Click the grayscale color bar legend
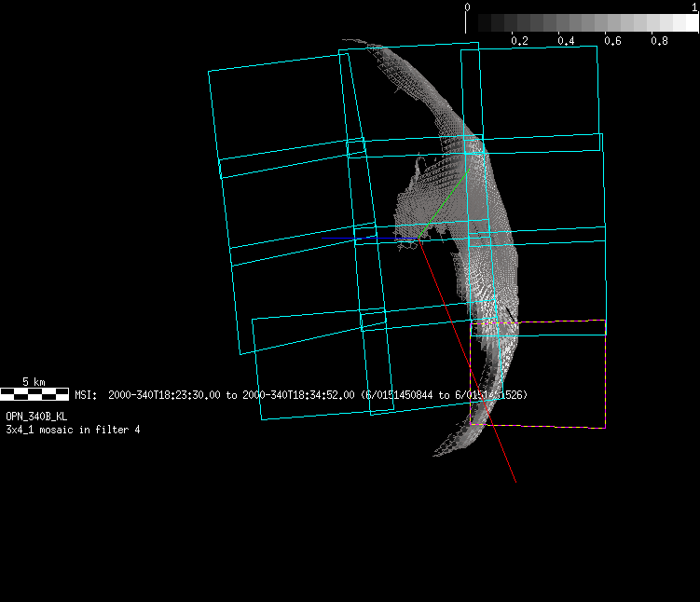This screenshot has width=700, height=602. coord(582,23)
